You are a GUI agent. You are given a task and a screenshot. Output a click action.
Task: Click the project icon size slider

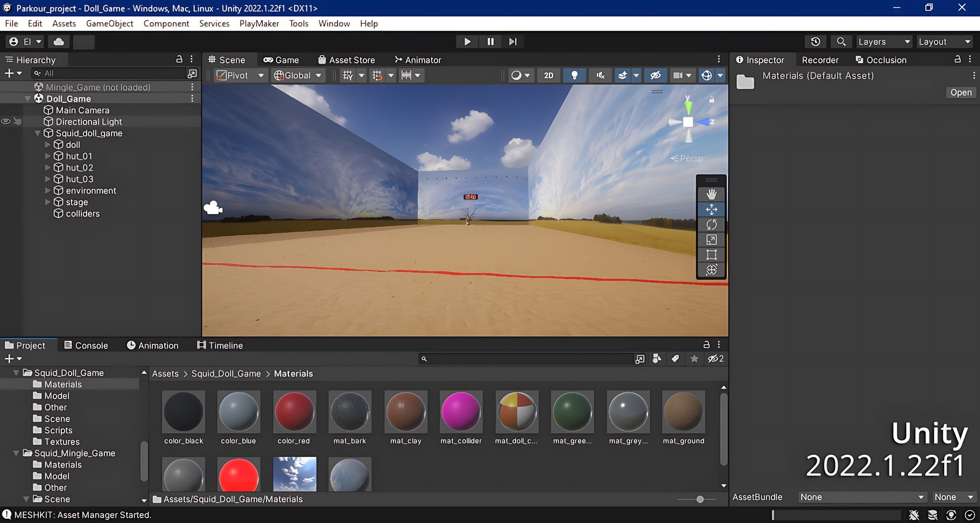(x=699, y=499)
